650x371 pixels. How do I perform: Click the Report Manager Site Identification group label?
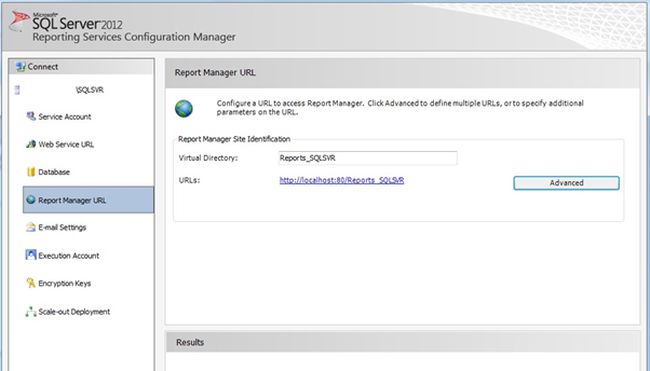click(x=234, y=139)
